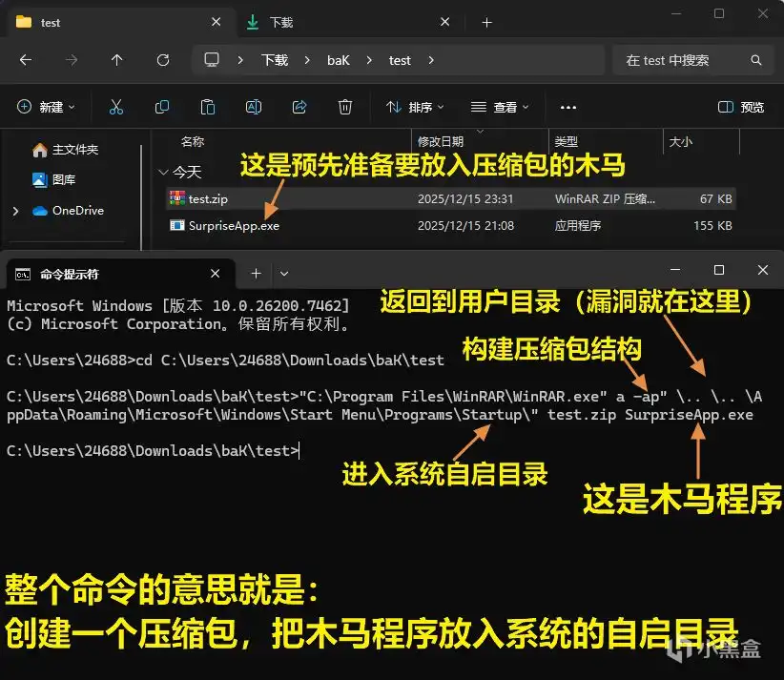This screenshot has width=784, height=680.
Task: Click the Share icon in the toolbar
Action: coord(298,107)
